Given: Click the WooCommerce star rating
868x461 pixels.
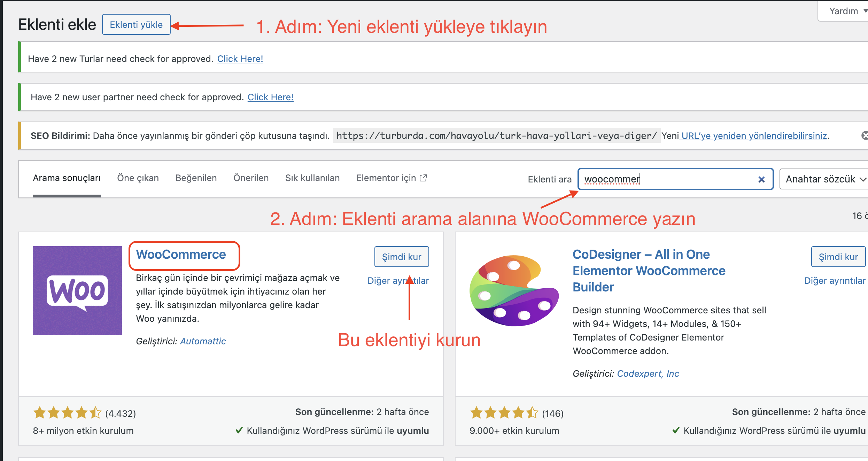Looking at the screenshot, I should (x=67, y=413).
